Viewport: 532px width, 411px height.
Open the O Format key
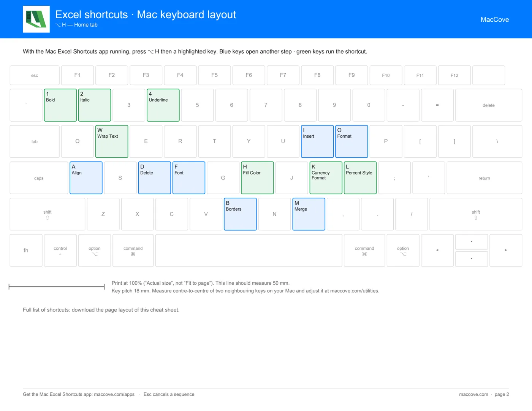(351, 141)
